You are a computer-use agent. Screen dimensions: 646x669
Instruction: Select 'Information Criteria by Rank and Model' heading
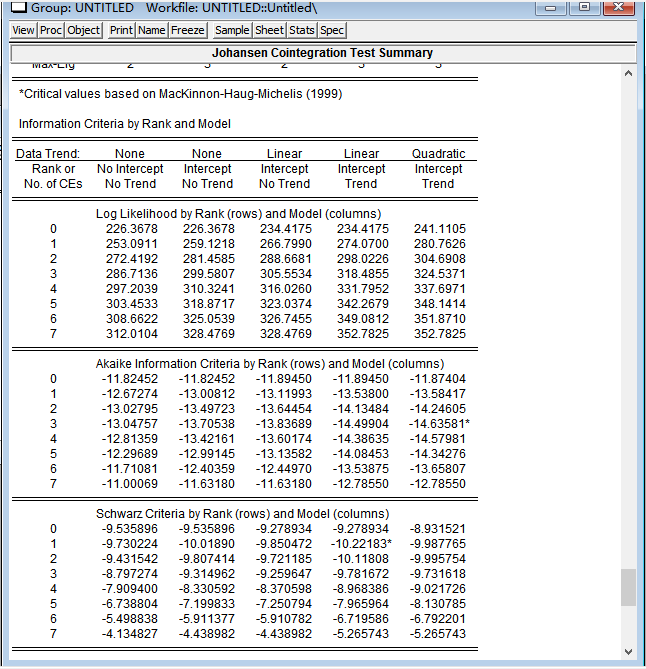coord(125,124)
